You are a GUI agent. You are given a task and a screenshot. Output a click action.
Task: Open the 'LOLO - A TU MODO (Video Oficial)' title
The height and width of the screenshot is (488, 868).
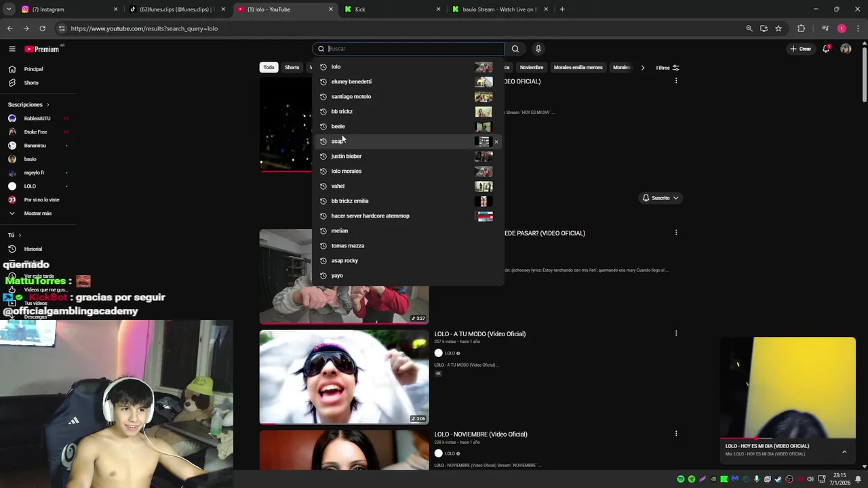tap(480, 334)
